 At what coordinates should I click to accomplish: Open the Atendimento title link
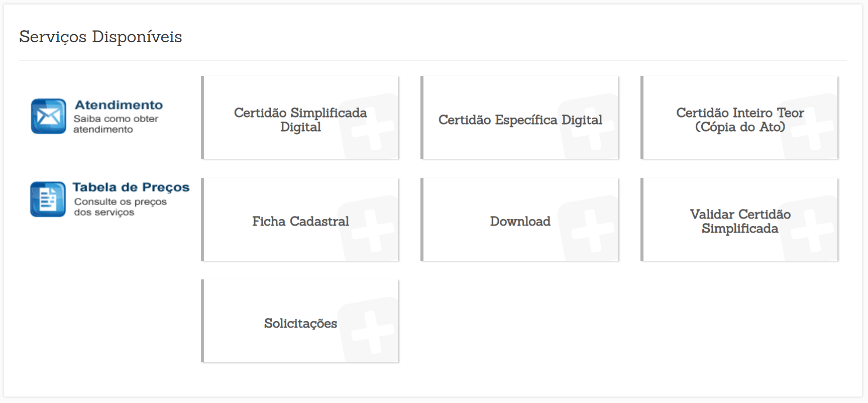[119, 105]
